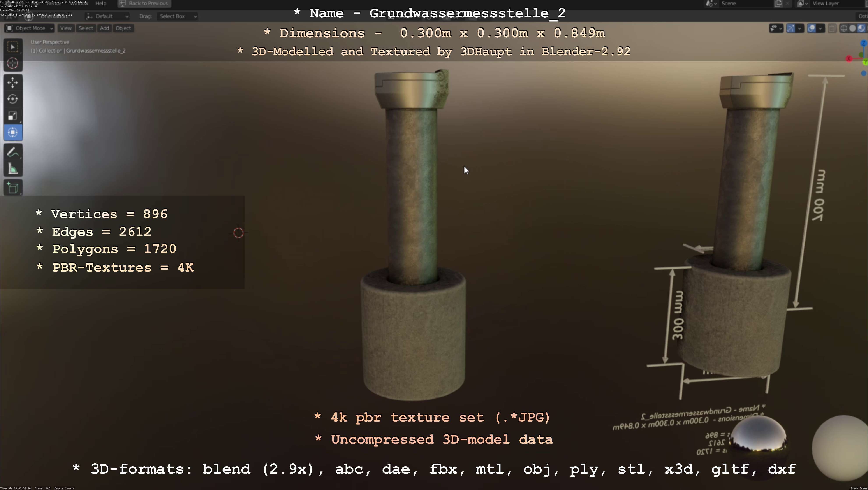Click the "* 4k pbr texture set (.*JPG)" text

432,418
